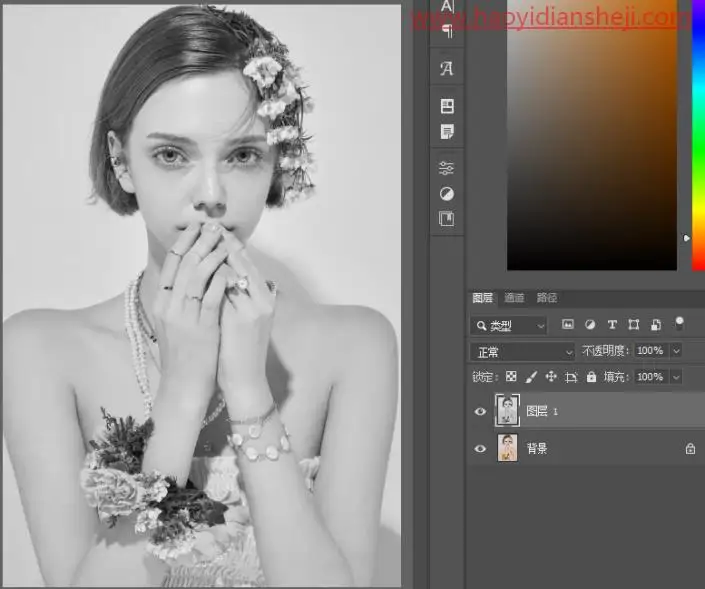
Task: Hide the 图层 1 layer
Action: [x=480, y=411]
